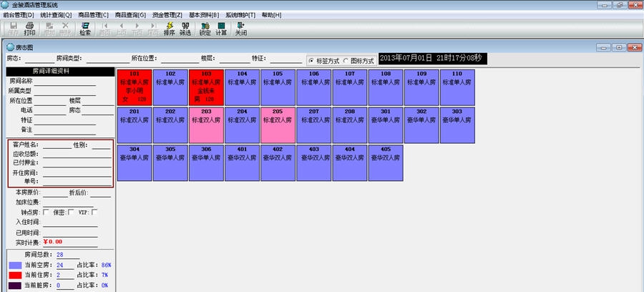The width and height of the screenshot is (644, 292).
Task: Click the date and time display
Action: pyautogui.click(x=432, y=58)
